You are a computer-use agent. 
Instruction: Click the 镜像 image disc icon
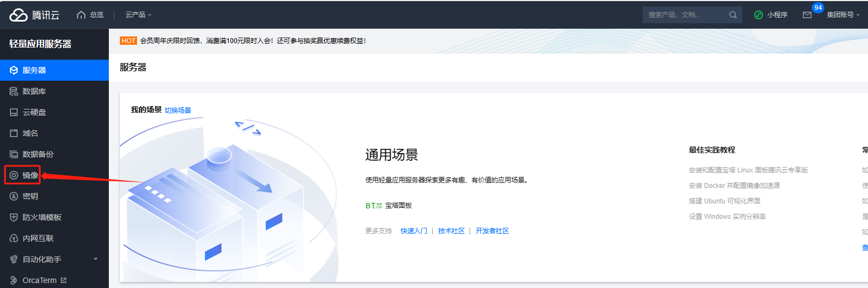(14, 175)
